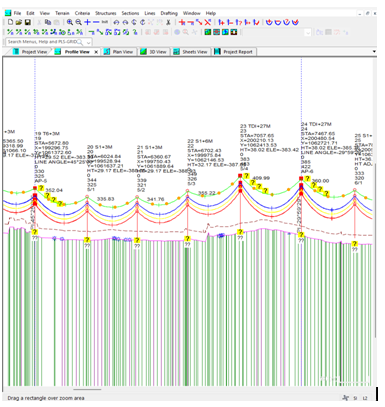Click the span length label 360.00
Screen dimensions: 385x407
coord(320,181)
